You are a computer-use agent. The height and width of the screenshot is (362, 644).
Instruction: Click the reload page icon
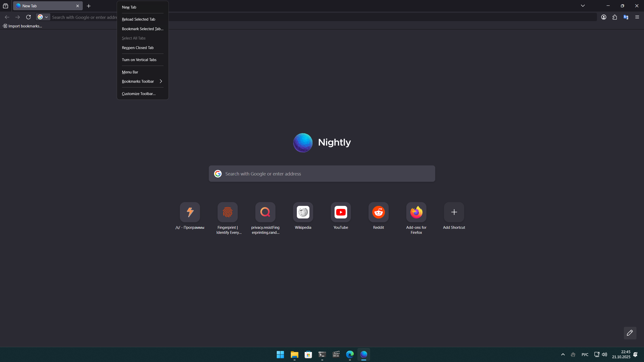pyautogui.click(x=28, y=17)
